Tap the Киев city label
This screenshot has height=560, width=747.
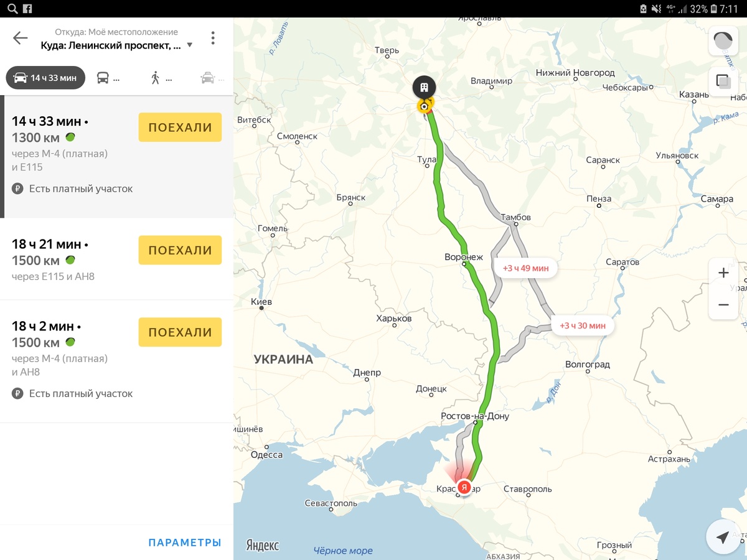pos(261,302)
